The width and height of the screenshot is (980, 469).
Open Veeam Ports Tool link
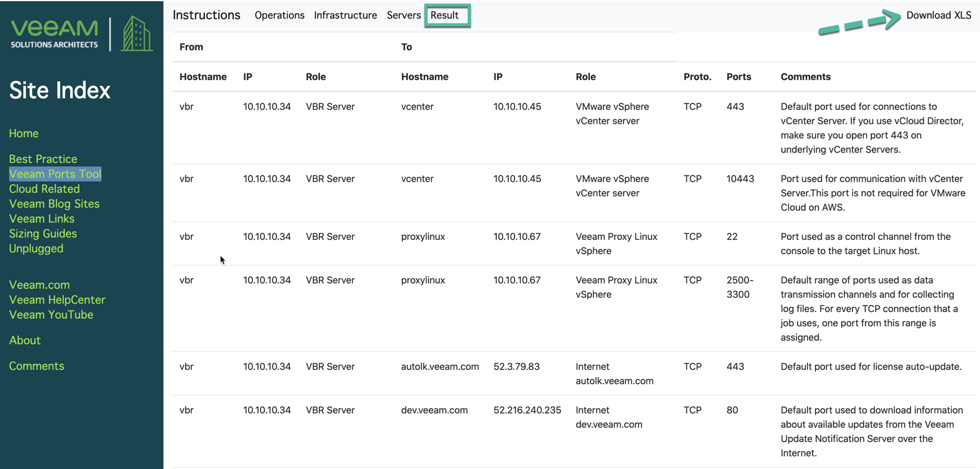(x=55, y=174)
